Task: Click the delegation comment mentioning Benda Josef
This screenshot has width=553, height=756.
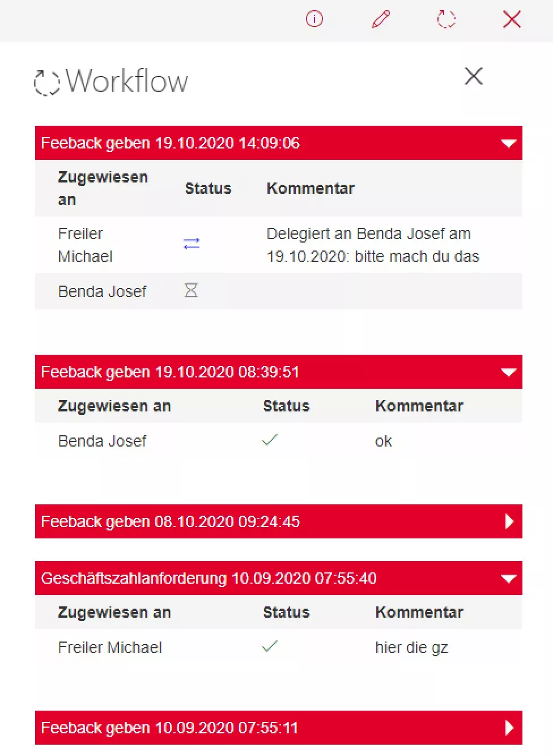Action: pyautogui.click(x=372, y=245)
